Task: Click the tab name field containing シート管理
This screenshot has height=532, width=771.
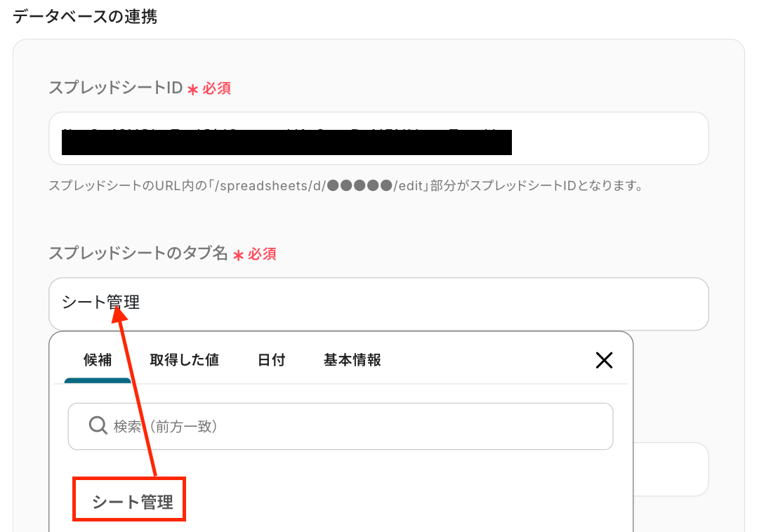Action: tap(378, 304)
